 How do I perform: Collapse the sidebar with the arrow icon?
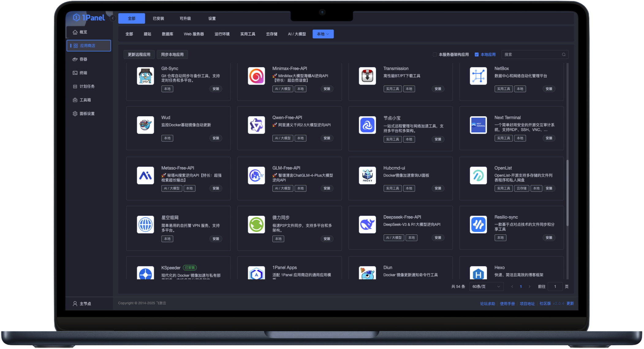113,18
